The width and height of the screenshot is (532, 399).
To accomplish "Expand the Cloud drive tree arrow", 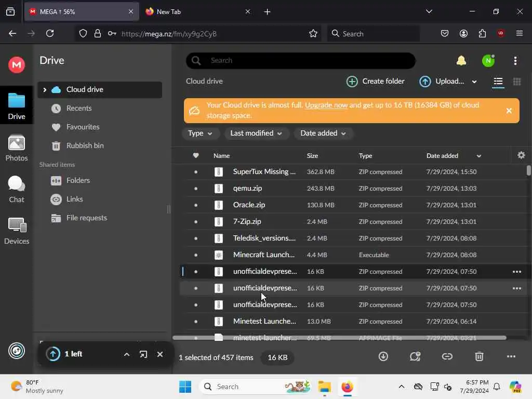I will (x=45, y=89).
